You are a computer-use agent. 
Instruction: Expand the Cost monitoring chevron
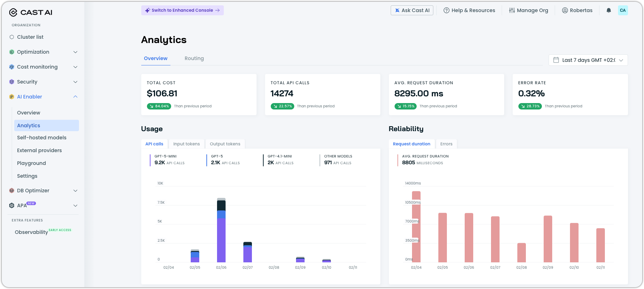point(75,67)
